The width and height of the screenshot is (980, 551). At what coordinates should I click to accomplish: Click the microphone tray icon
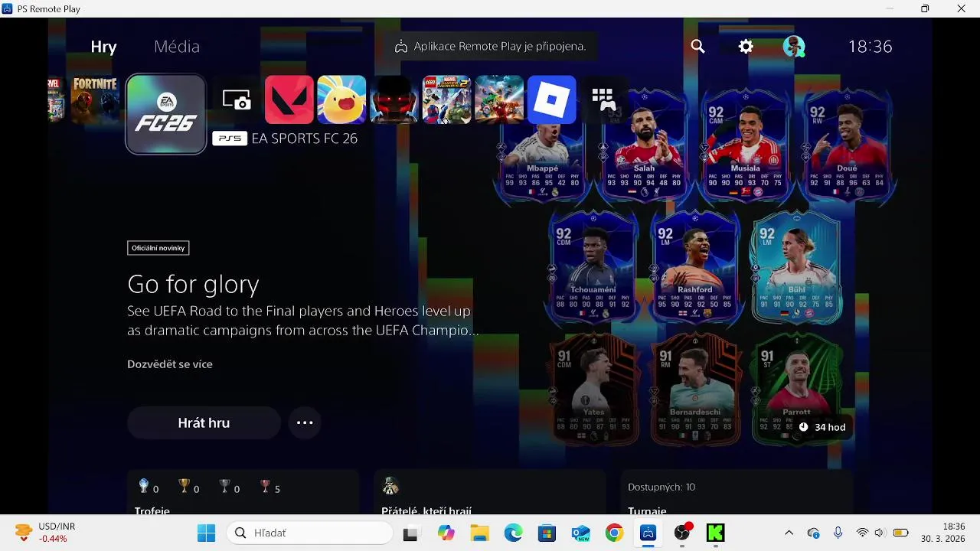838,533
